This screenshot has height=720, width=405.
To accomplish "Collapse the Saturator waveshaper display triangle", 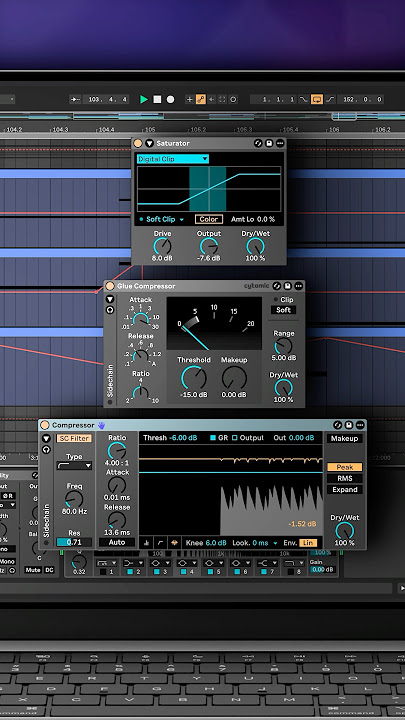I will click(x=149, y=143).
